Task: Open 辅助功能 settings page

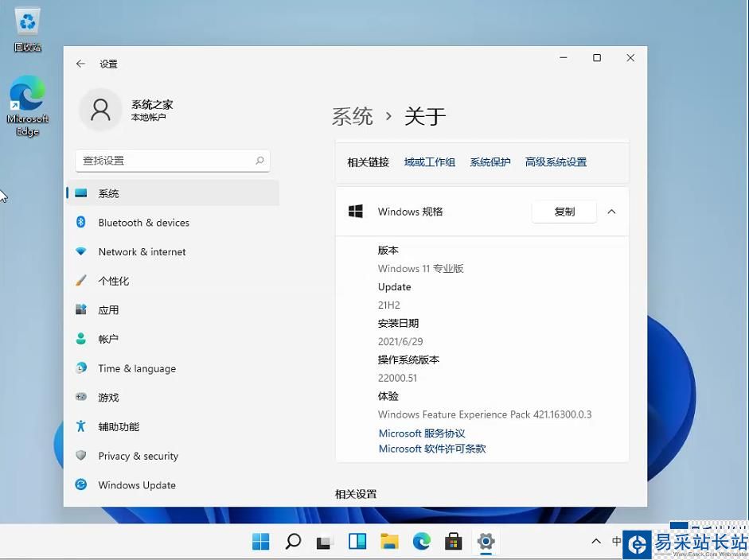Action: 173,426
